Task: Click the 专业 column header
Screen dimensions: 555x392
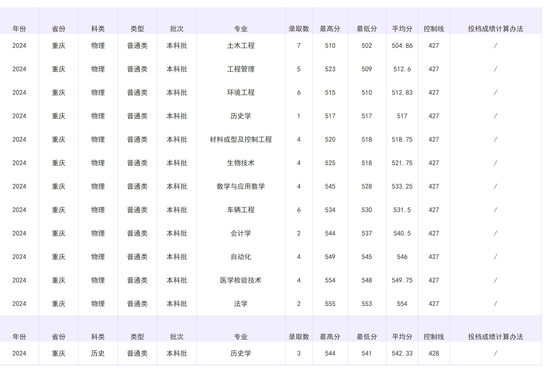Action: point(241,28)
